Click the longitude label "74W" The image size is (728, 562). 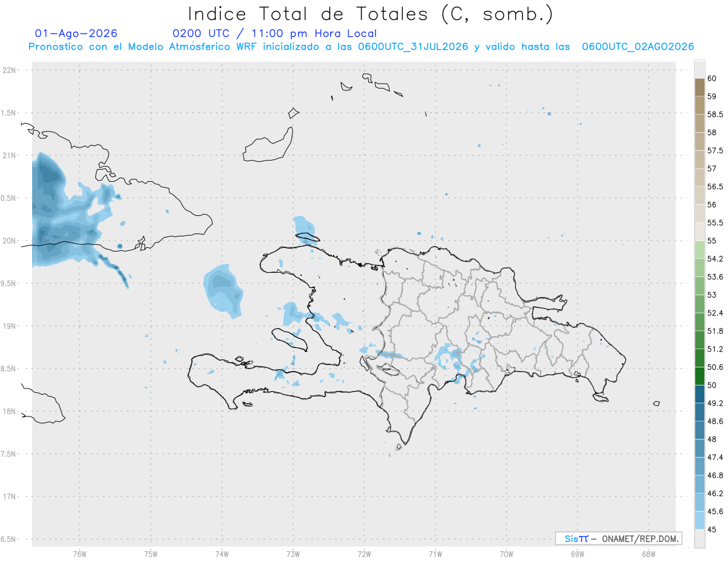221,554
